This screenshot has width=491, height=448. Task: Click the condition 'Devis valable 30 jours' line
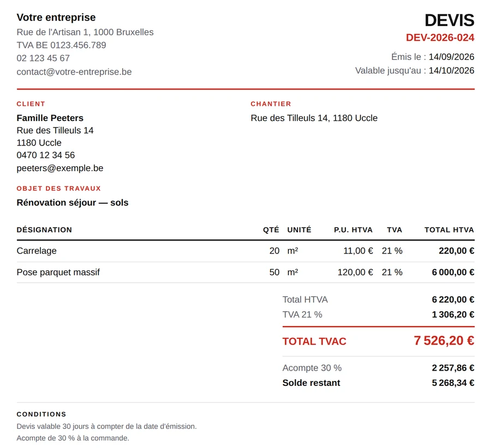pyautogui.click(x=107, y=426)
